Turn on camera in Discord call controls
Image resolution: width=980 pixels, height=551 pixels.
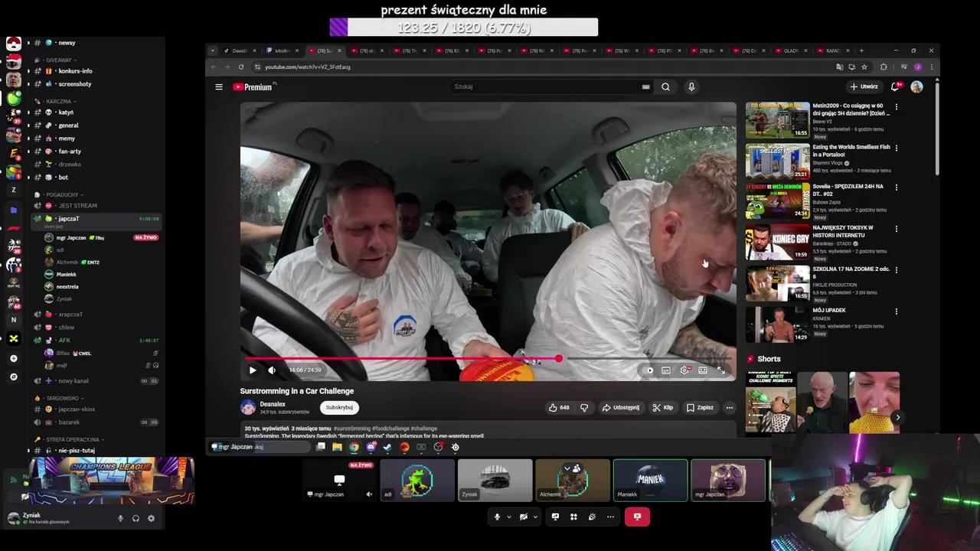[x=524, y=517]
